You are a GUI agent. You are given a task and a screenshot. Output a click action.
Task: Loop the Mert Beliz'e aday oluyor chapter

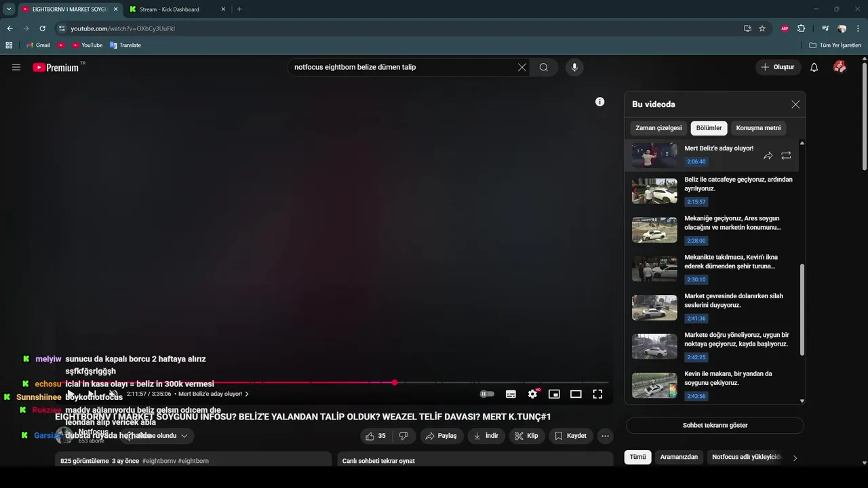click(786, 156)
